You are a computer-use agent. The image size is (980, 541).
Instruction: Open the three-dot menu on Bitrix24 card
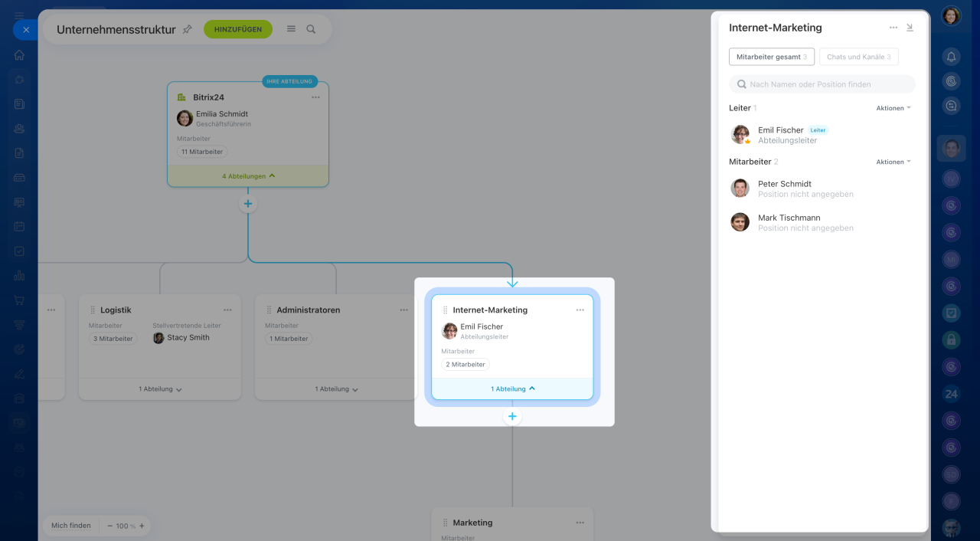point(315,97)
